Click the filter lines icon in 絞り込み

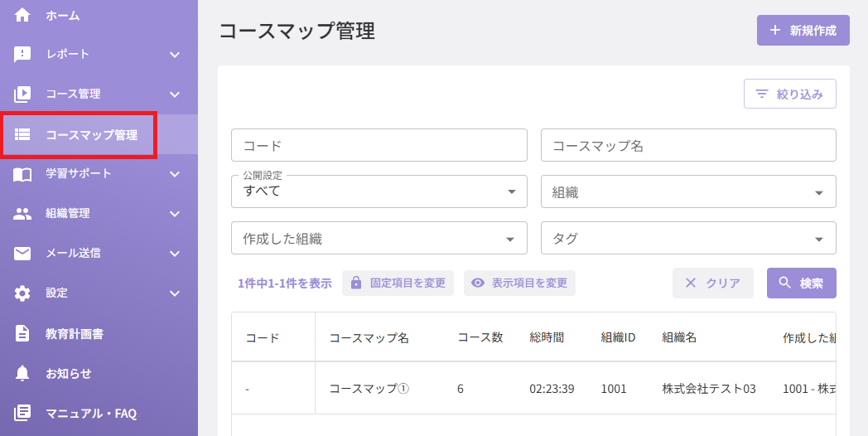pyautogui.click(x=762, y=94)
